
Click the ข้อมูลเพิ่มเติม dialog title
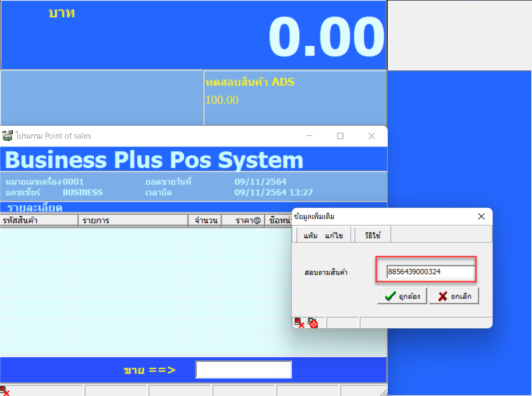click(x=314, y=216)
